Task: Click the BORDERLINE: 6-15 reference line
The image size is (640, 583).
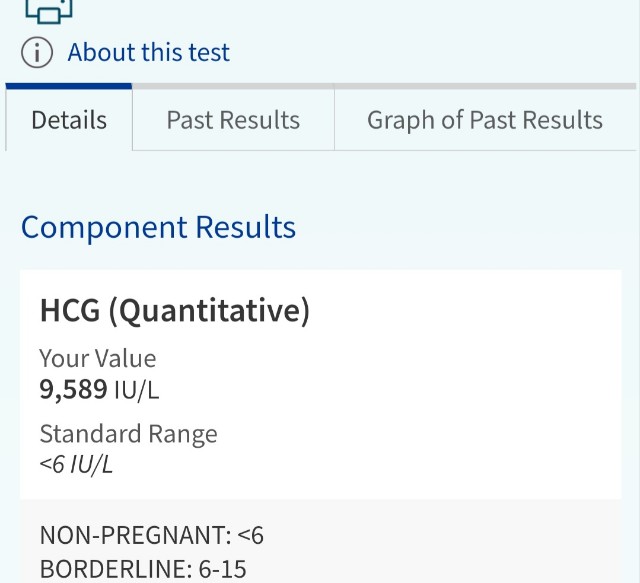Action: coord(143,569)
